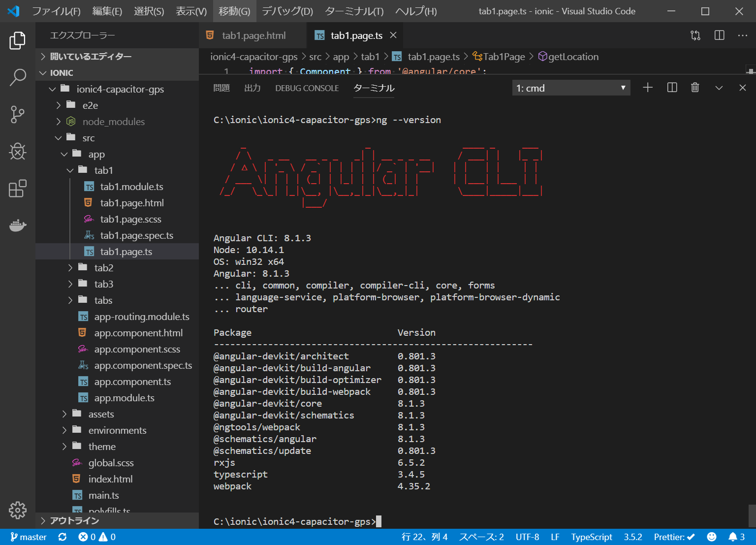Split the editor to the right
Viewport: 756px width, 545px height.
click(x=719, y=35)
